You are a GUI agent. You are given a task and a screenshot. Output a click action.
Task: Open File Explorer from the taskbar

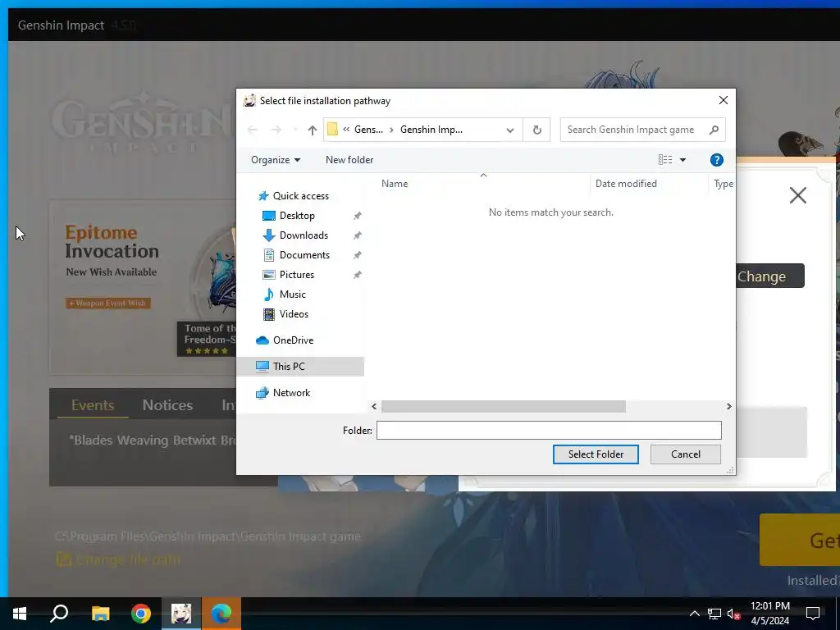coord(100,614)
